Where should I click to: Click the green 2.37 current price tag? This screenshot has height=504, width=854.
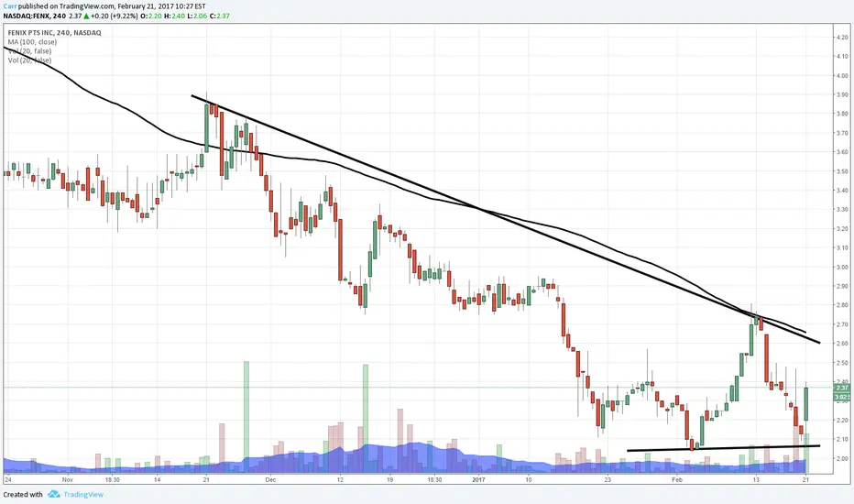842,388
